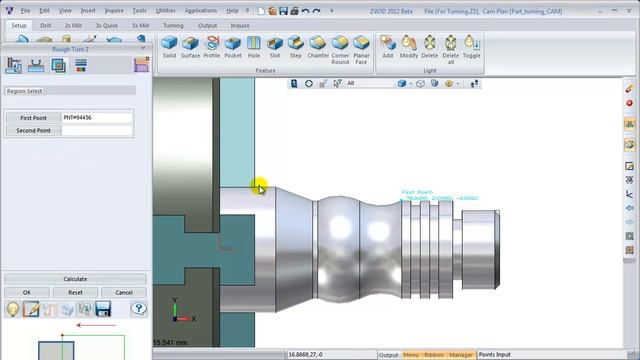
Task: Click the First Point value field
Action: tap(97, 118)
